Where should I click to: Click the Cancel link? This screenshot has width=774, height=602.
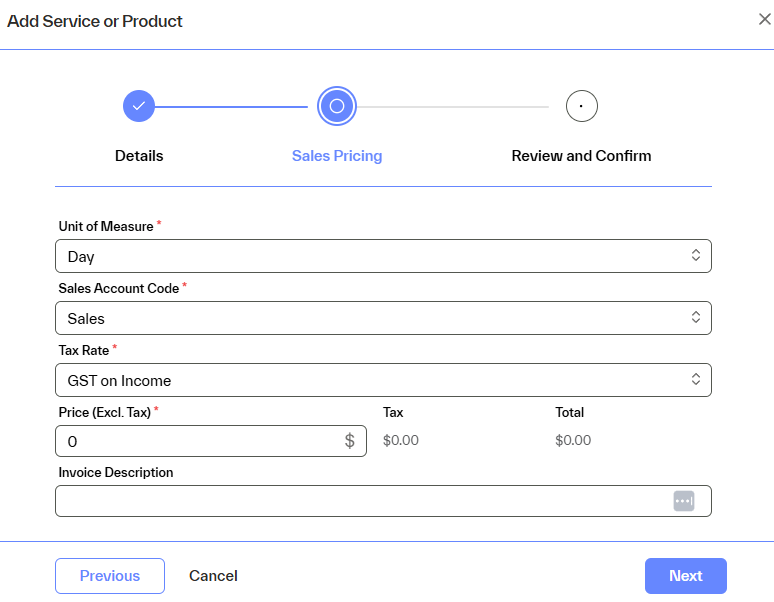tap(213, 576)
